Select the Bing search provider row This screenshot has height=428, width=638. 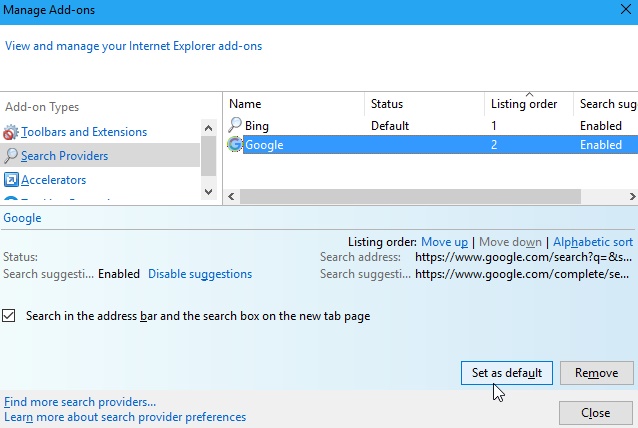(x=431, y=125)
